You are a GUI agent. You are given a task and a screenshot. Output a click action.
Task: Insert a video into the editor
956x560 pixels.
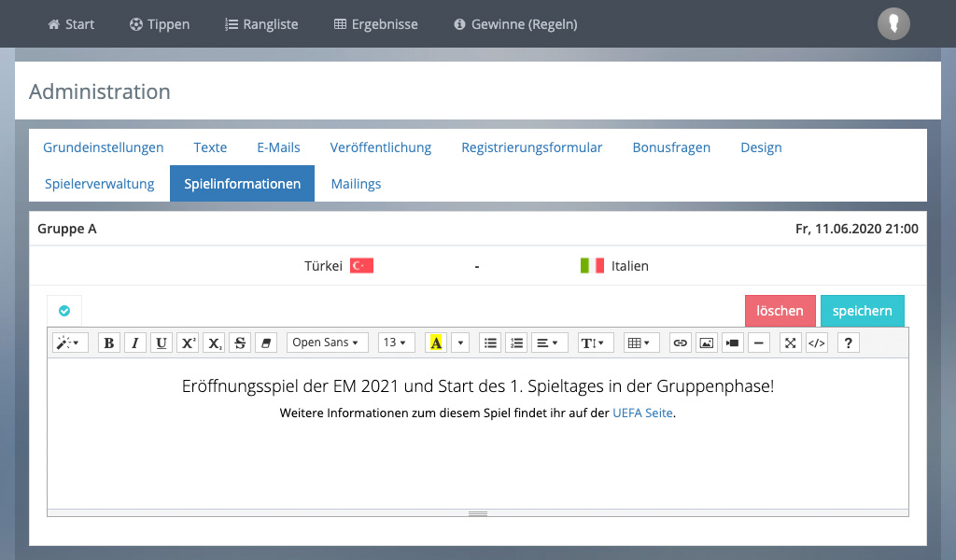[x=733, y=343]
